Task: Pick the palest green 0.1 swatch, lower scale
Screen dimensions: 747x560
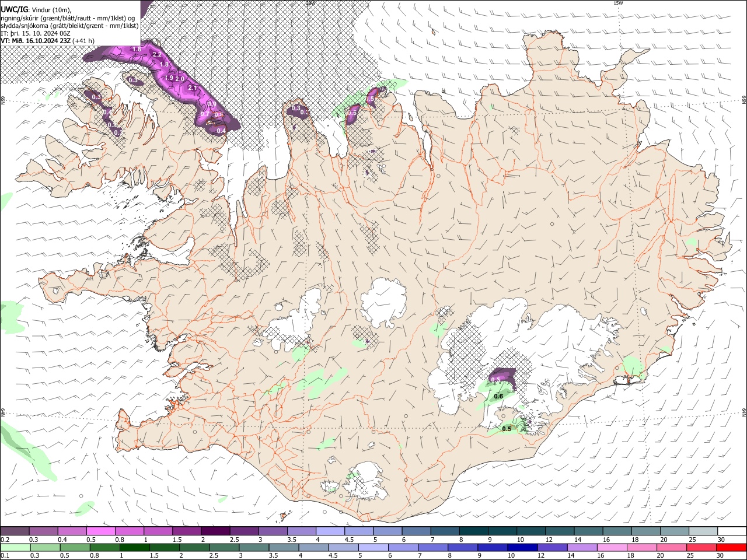Action: coord(15,548)
